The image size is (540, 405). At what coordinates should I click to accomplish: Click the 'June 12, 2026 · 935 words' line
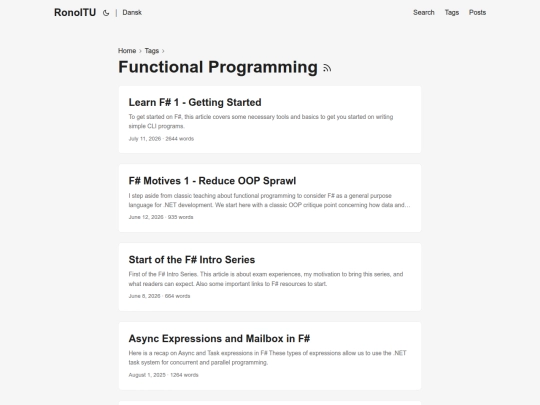point(161,217)
